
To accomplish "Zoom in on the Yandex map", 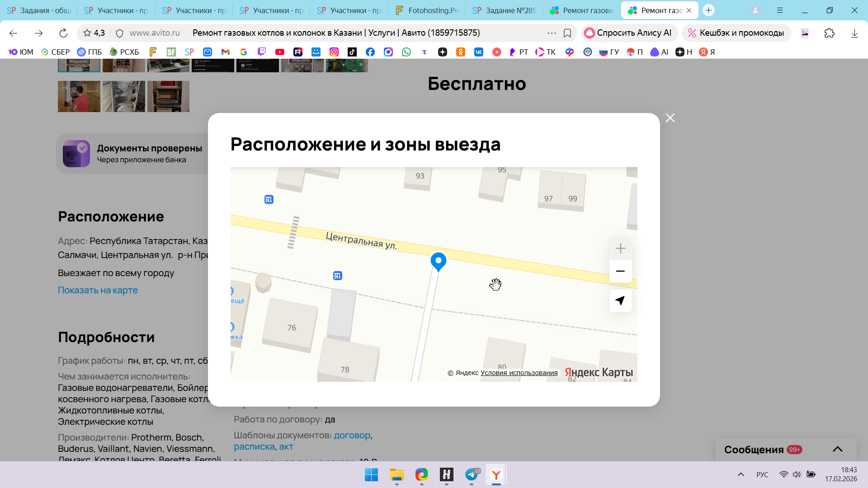I will click(x=620, y=249).
